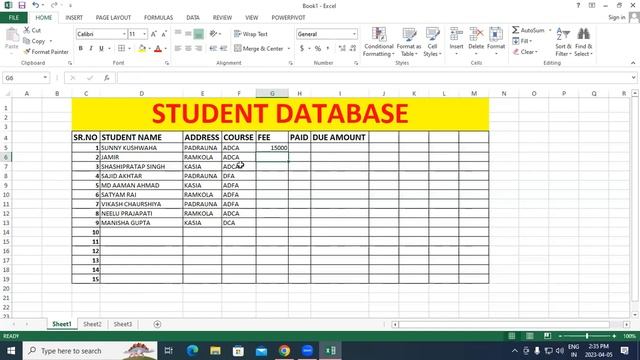Image resolution: width=640 pixels, height=360 pixels.
Task: Toggle Bold formatting
Action: [81, 49]
